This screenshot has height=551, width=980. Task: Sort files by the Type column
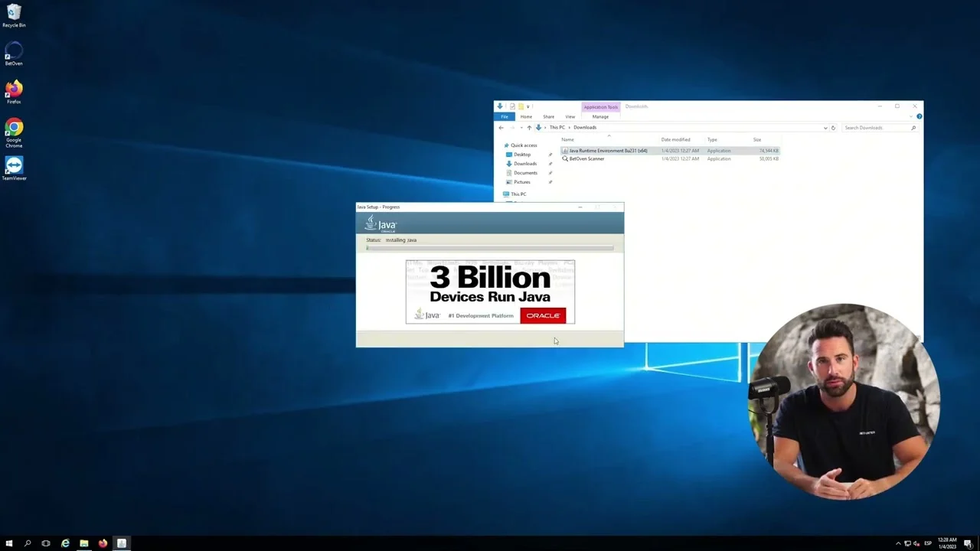pyautogui.click(x=712, y=140)
